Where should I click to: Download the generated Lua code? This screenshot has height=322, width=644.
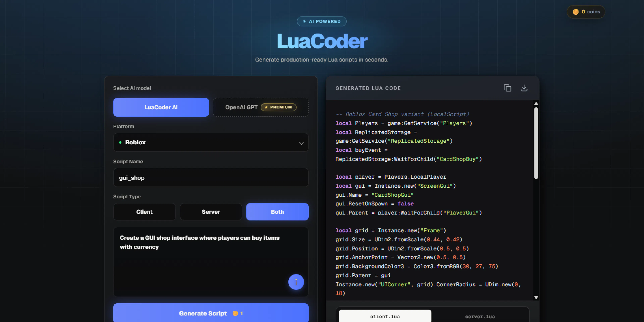tap(524, 88)
